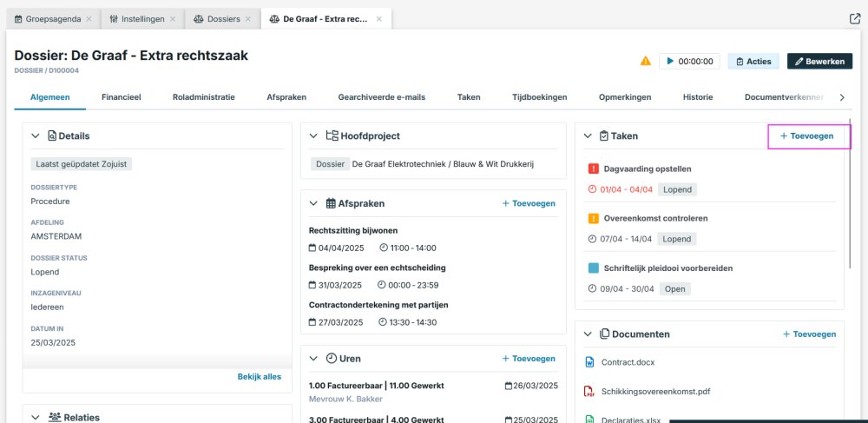The height and width of the screenshot is (423, 868).
Task: Click the Relaties people icon
Action: (x=54, y=417)
